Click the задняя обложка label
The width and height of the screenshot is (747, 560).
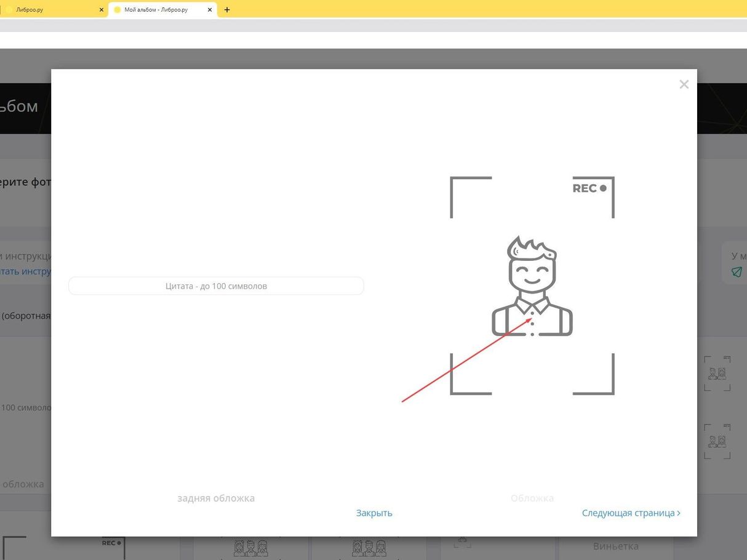point(216,498)
